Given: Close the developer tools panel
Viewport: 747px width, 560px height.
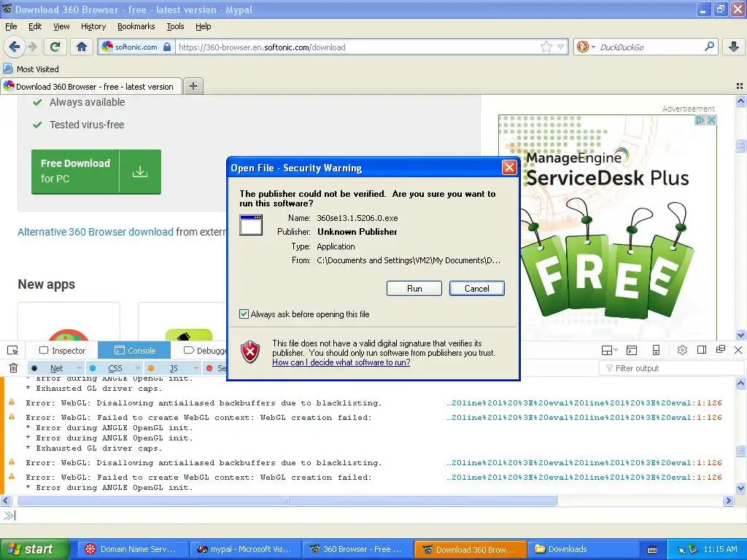Looking at the screenshot, I should 738,350.
